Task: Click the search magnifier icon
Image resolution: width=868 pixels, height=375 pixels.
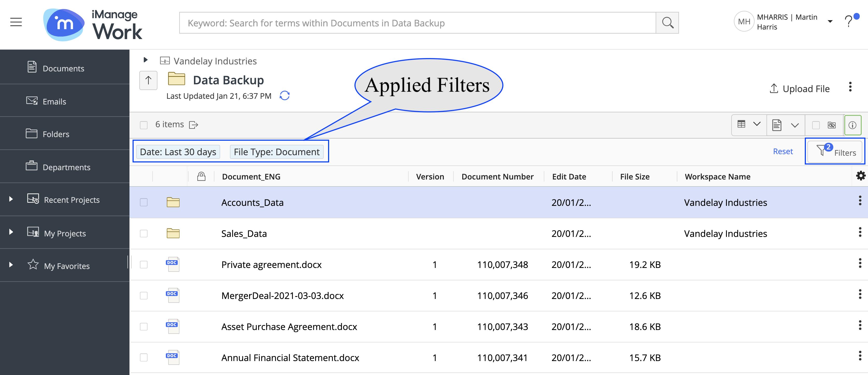Action: [x=667, y=23]
